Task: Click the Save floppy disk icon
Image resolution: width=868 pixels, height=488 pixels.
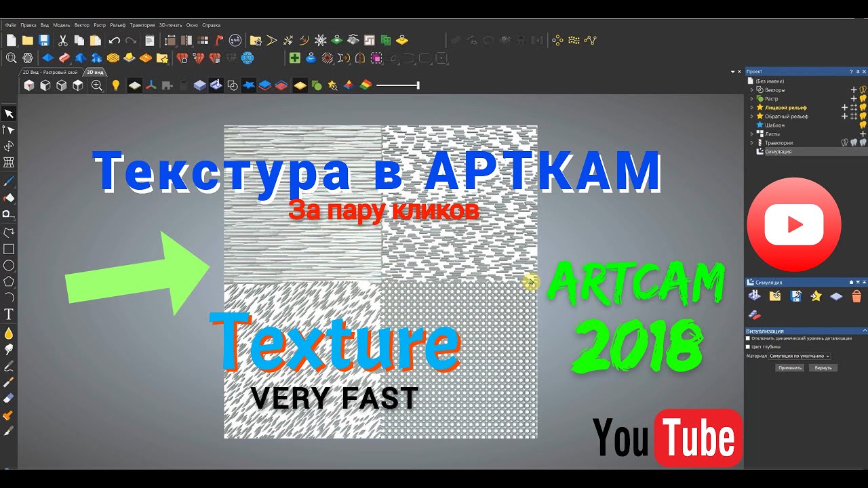Action: click(44, 41)
